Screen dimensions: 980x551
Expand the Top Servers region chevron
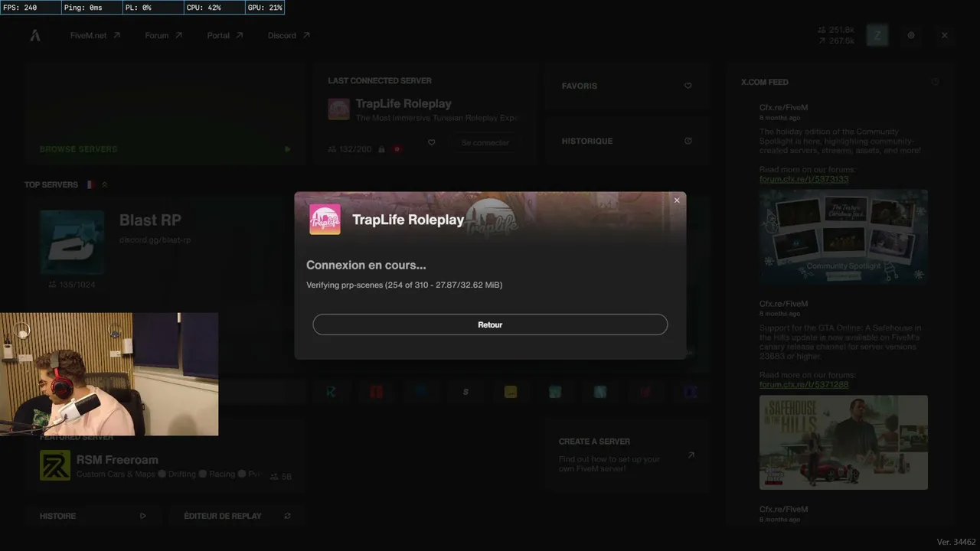click(105, 184)
